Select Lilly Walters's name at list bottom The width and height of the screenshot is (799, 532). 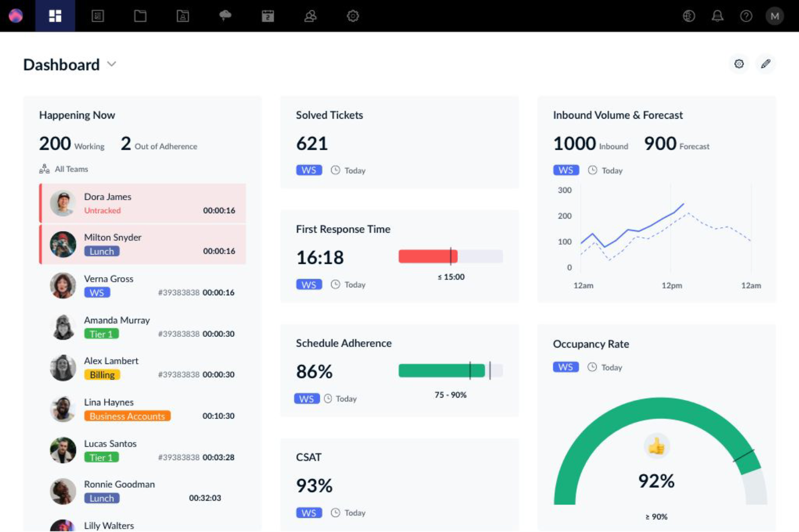pyautogui.click(x=109, y=525)
